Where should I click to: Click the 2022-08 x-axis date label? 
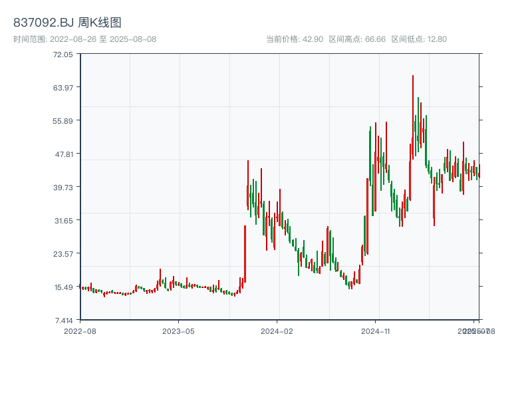80,331
